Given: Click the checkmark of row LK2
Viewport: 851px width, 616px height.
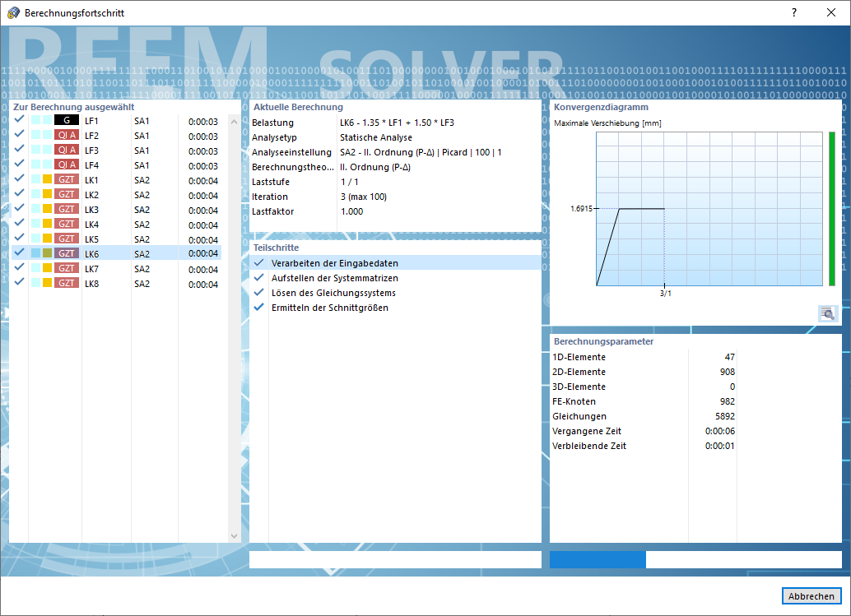Looking at the screenshot, I should [19, 192].
